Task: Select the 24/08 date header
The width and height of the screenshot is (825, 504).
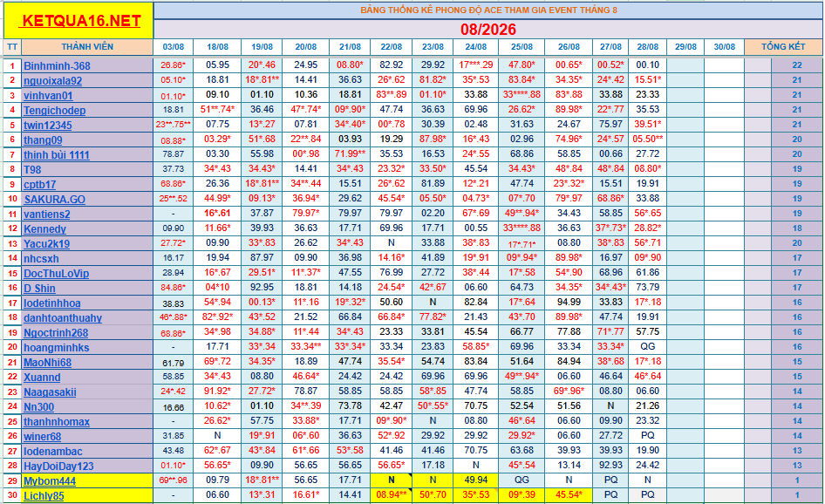Action: [475, 47]
